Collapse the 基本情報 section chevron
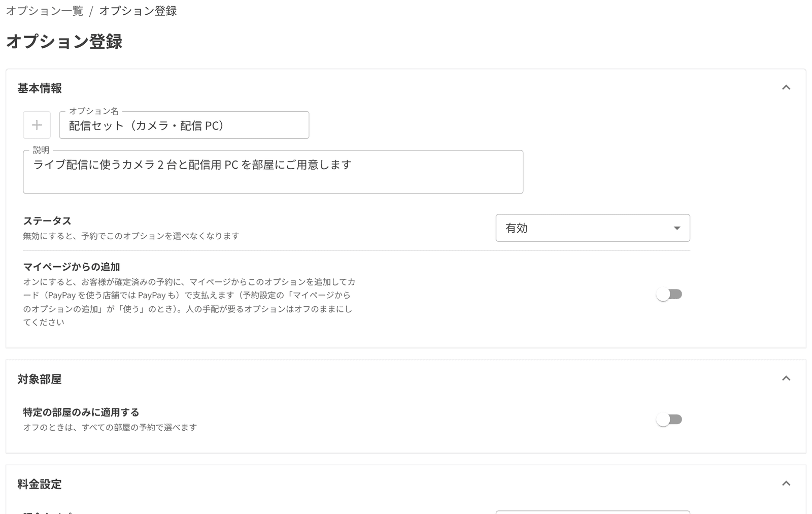This screenshot has width=812, height=514. pyautogui.click(x=786, y=87)
